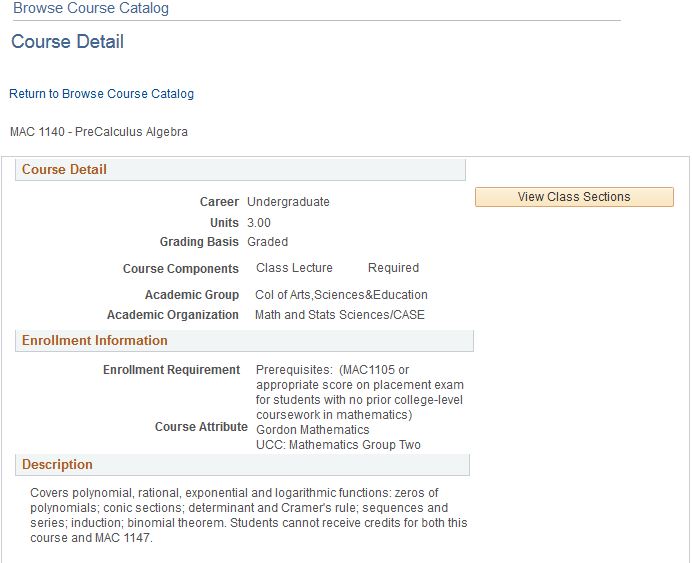Select the MAC 1140 - PreCalculus Algebra title
Screen dimensions: 692x563
[x=98, y=132]
